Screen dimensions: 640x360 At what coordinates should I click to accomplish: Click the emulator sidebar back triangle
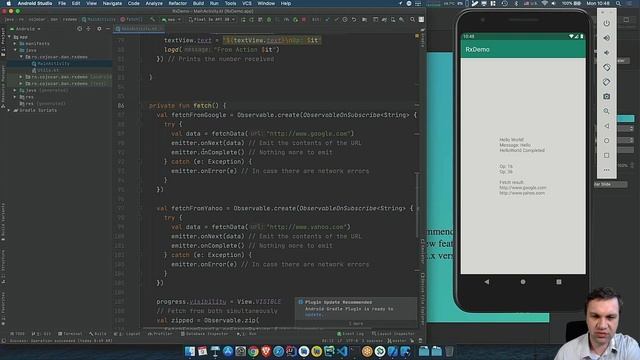point(607,126)
